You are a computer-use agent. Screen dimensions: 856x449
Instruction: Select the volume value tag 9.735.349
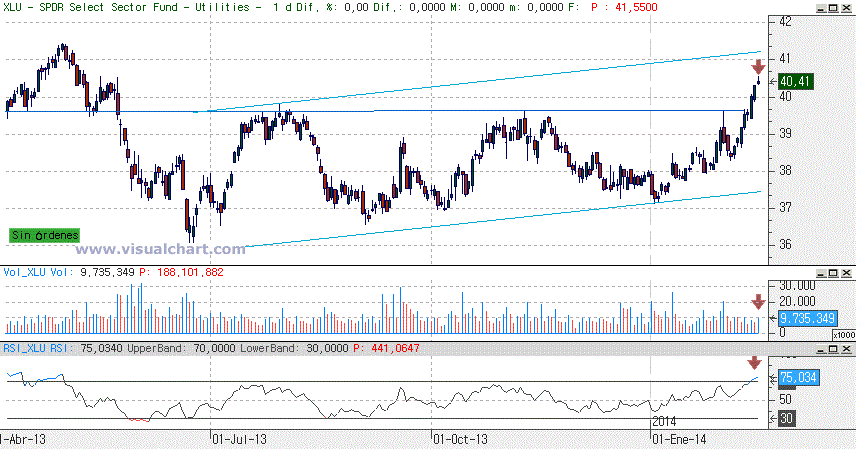pyautogui.click(x=807, y=318)
